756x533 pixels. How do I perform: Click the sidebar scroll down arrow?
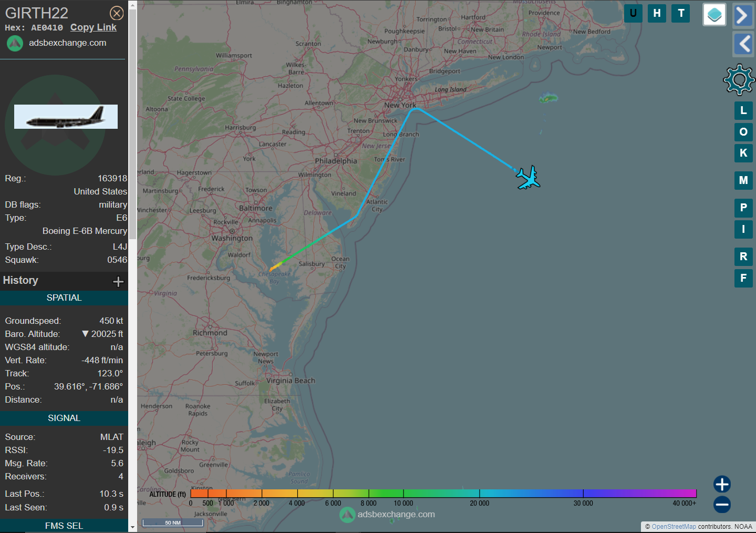(132, 527)
